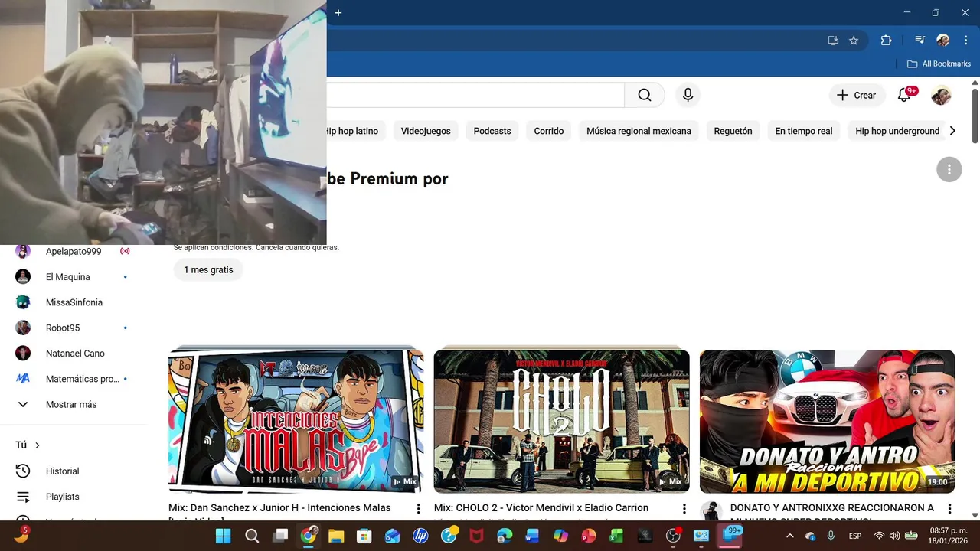Open Task View on the taskbar
Screen dimensions: 980x551
[x=280, y=536]
